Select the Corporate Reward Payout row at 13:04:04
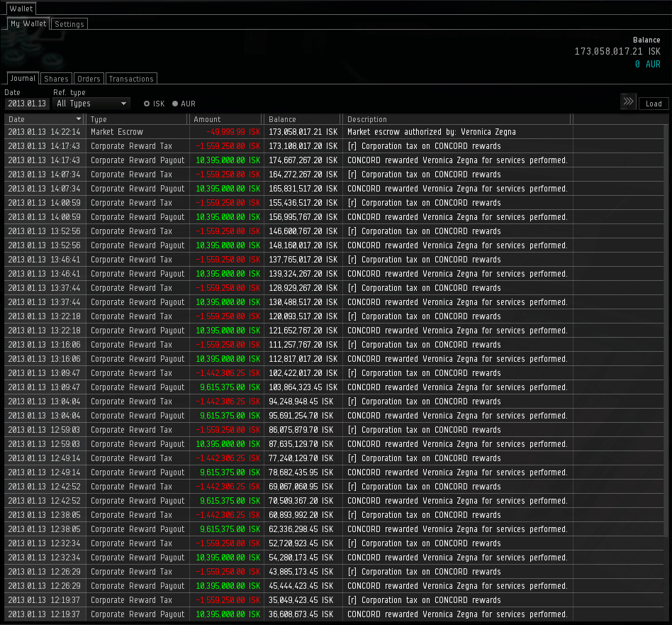This screenshot has height=625, width=672. 334,415
